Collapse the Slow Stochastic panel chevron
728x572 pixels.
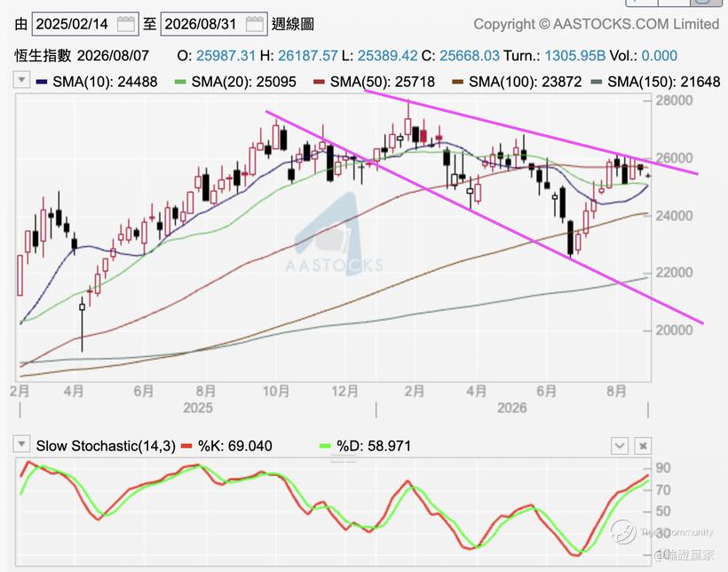[x=620, y=446]
